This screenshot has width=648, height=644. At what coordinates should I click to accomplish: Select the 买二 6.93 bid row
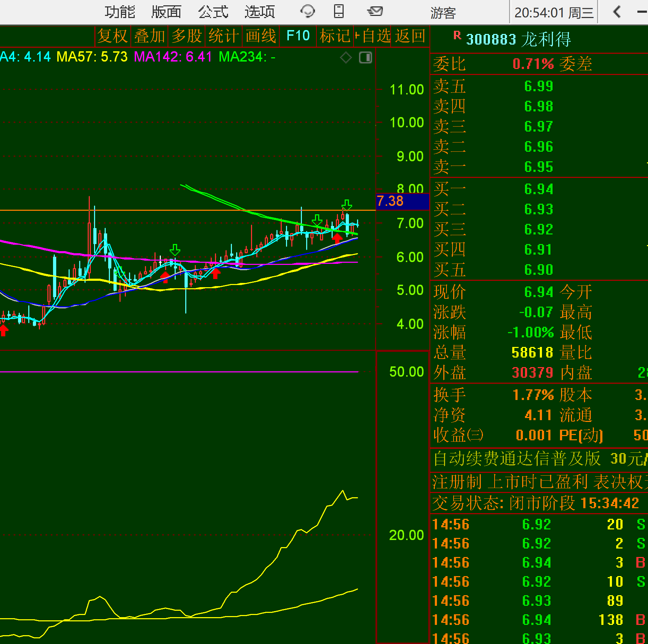click(539, 209)
